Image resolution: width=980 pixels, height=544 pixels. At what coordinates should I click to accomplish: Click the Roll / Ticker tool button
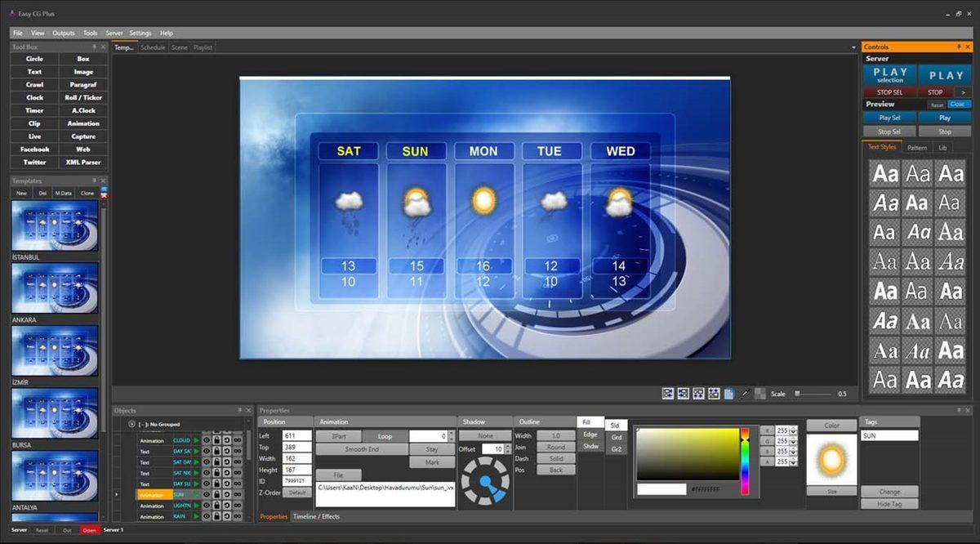click(x=83, y=97)
